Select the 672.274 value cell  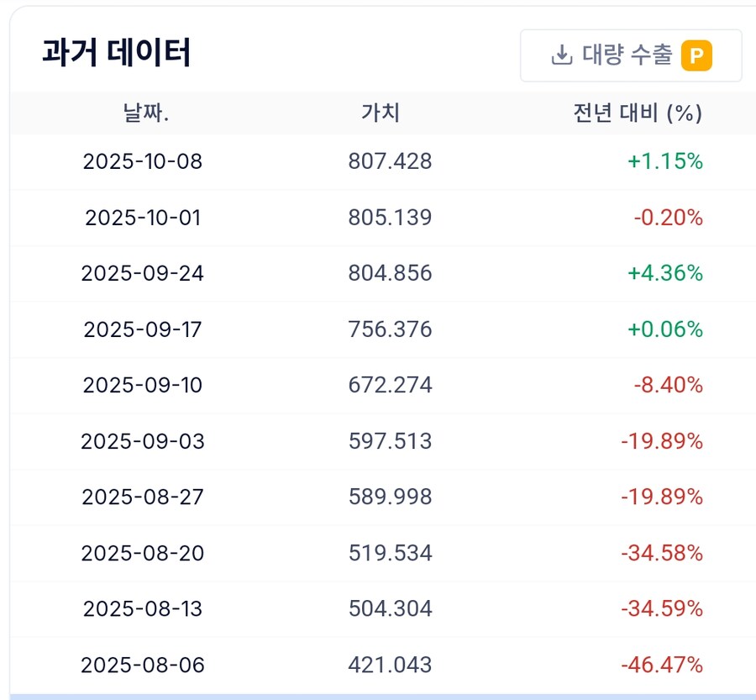pos(390,385)
